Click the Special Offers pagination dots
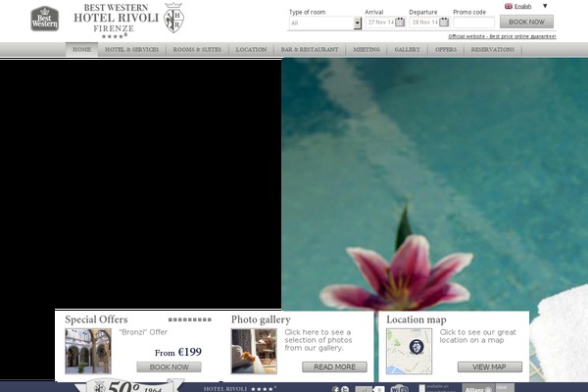Image resolution: width=588 pixels, height=392 pixels. click(x=190, y=319)
